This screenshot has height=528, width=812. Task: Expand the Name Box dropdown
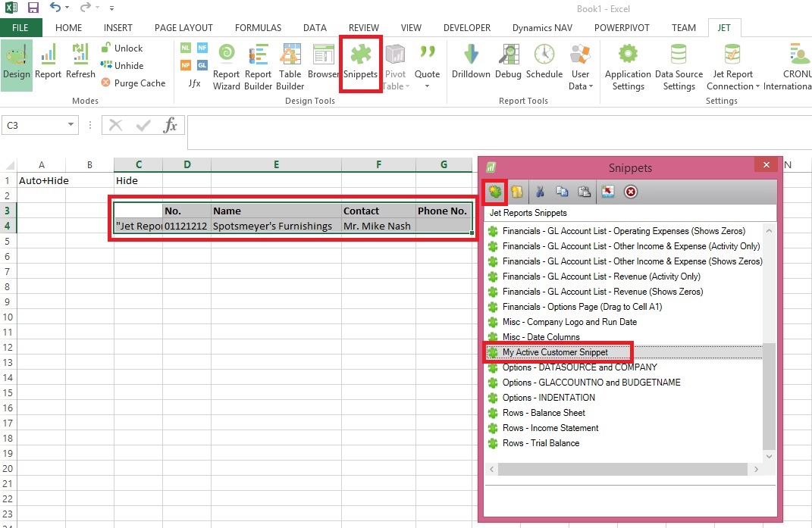pos(71,125)
